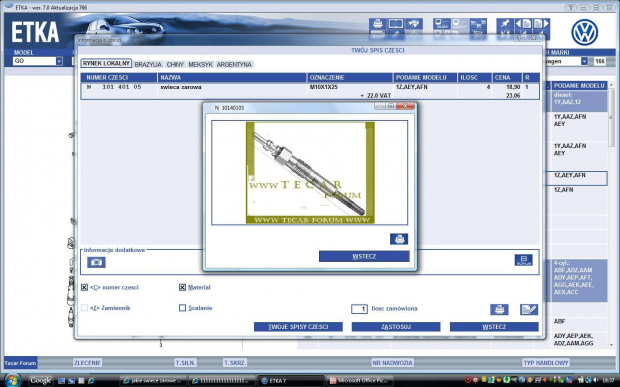Open the shopping carts icon in the toolbar

coord(478,24)
